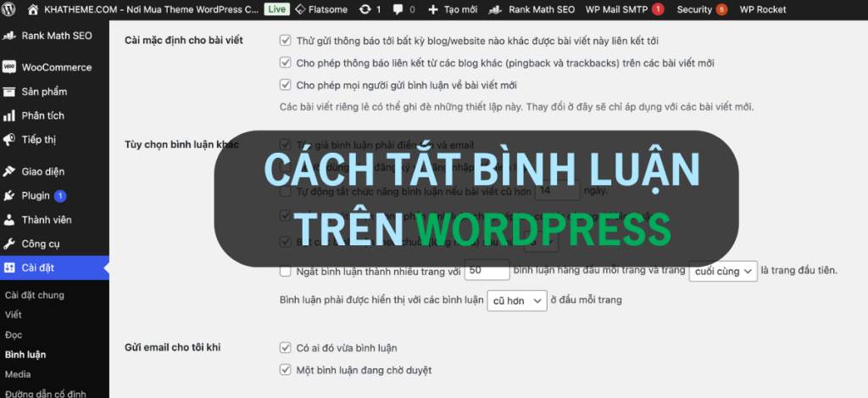The height and width of the screenshot is (398, 868).
Task: Click the Plugin update count badge
Action: (x=60, y=196)
